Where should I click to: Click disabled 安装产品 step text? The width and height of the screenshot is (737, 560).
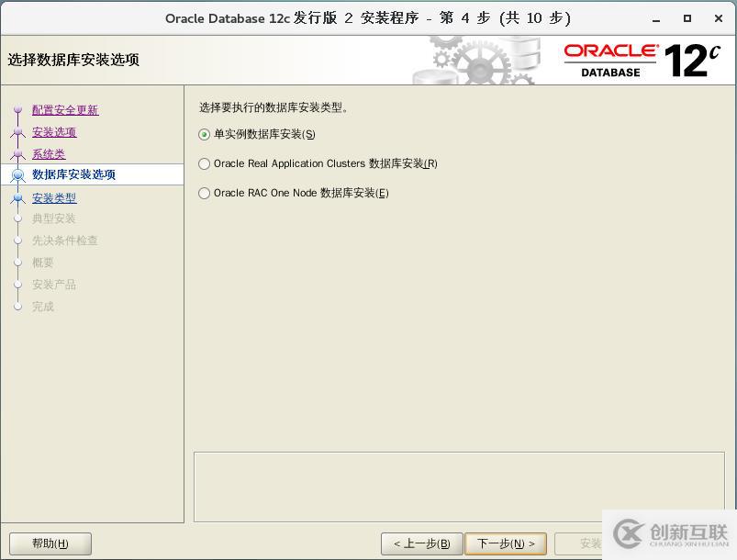coord(54,285)
